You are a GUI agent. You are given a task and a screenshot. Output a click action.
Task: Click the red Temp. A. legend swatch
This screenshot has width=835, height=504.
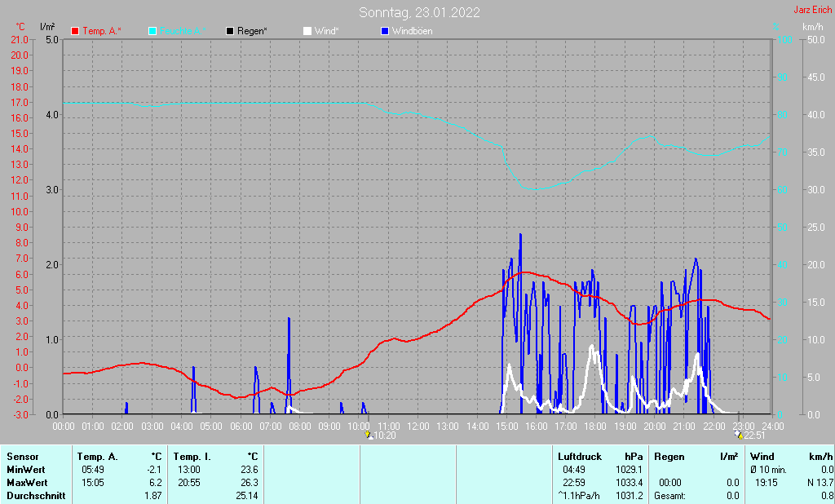tap(75, 31)
